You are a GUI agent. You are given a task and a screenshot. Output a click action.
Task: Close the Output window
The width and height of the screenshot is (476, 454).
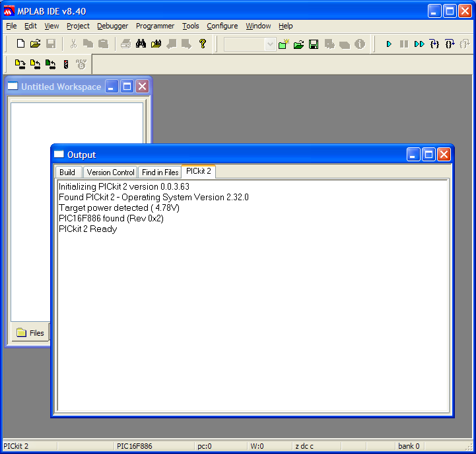point(444,155)
